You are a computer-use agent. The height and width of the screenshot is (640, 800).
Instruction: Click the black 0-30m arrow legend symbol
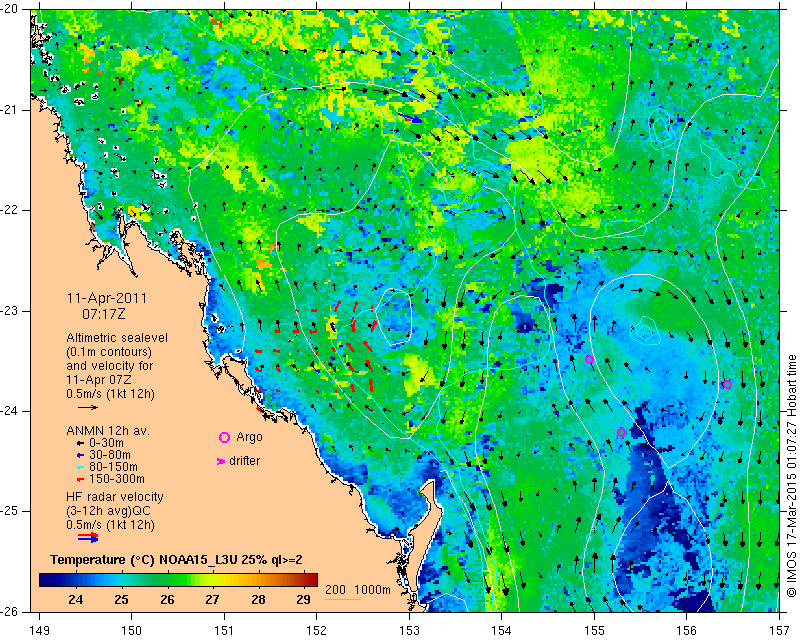[x=80, y=444]
